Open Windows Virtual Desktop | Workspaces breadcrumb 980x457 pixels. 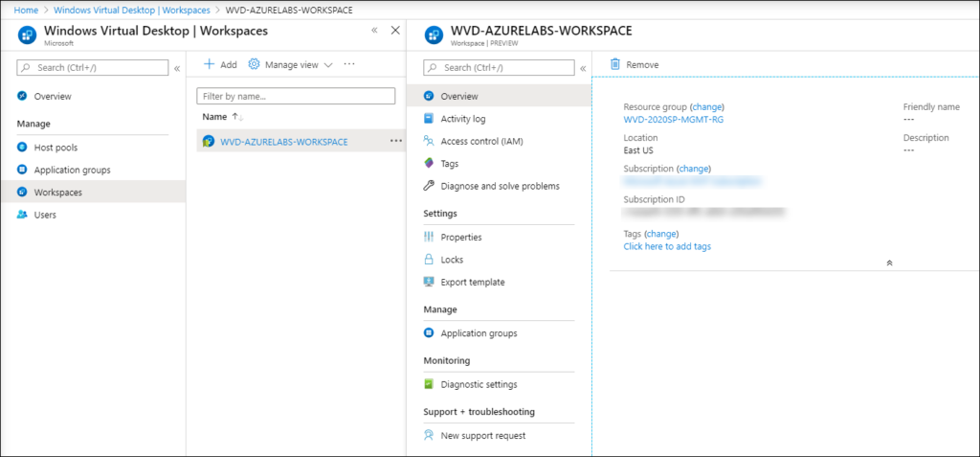(x=132, y=10)
